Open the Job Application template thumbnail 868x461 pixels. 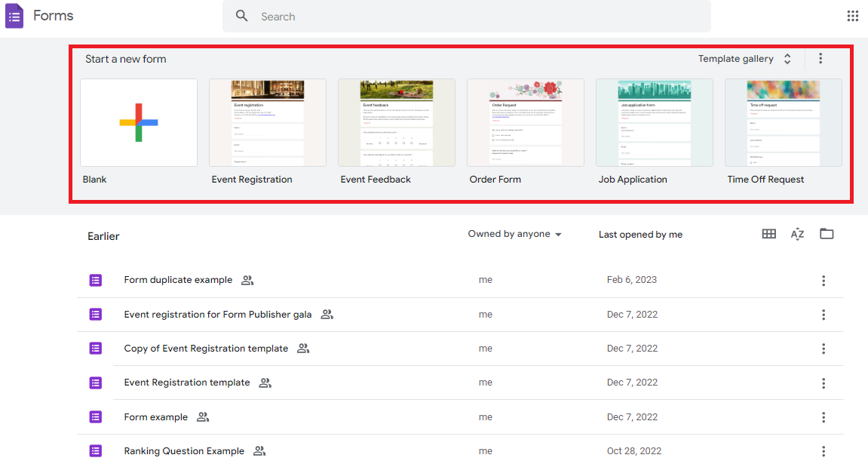[655, 122]
